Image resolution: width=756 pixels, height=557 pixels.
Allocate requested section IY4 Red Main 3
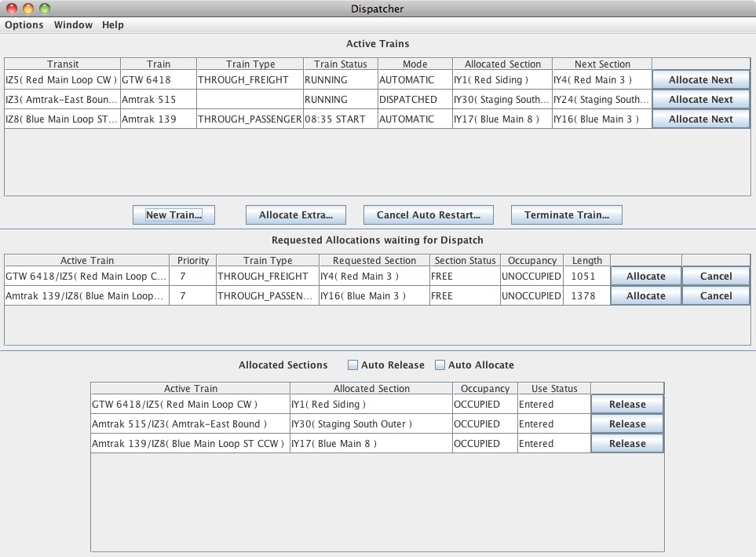645,277
